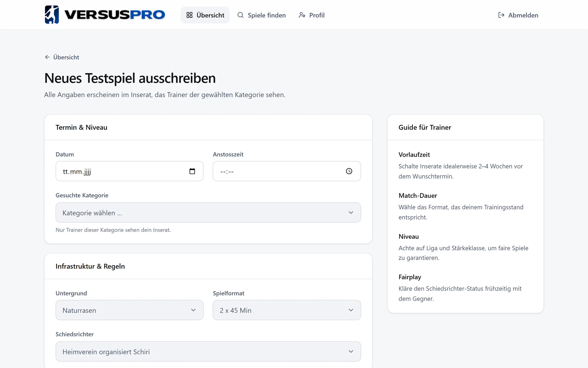Click the Infrastruktur & Regeln section title
588x368 pixels.
point(90,266)
